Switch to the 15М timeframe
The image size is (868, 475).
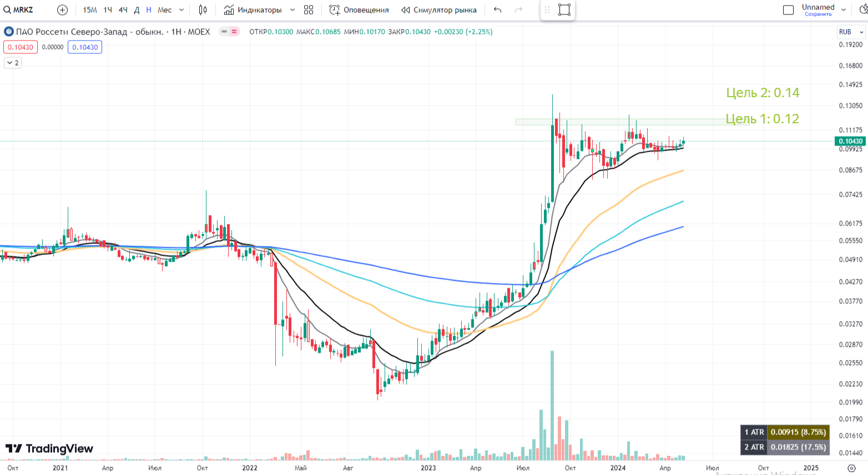(x=89, y=9)
